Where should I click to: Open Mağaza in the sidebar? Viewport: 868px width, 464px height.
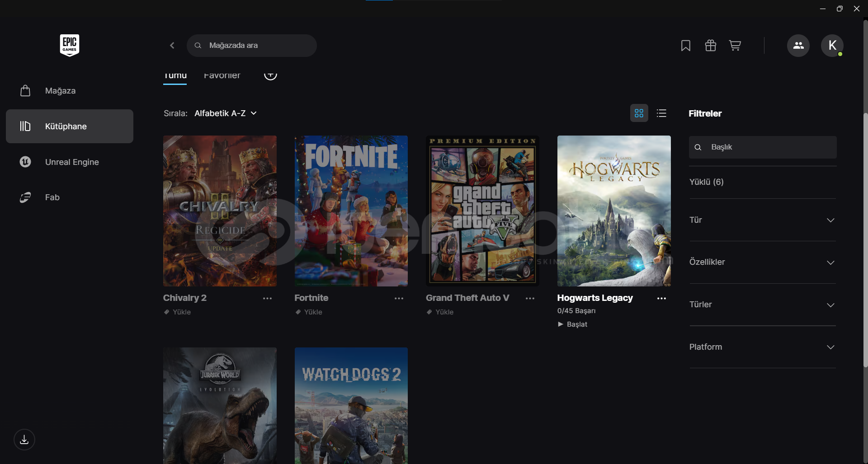pyautogui.click(x=70, y=91)
